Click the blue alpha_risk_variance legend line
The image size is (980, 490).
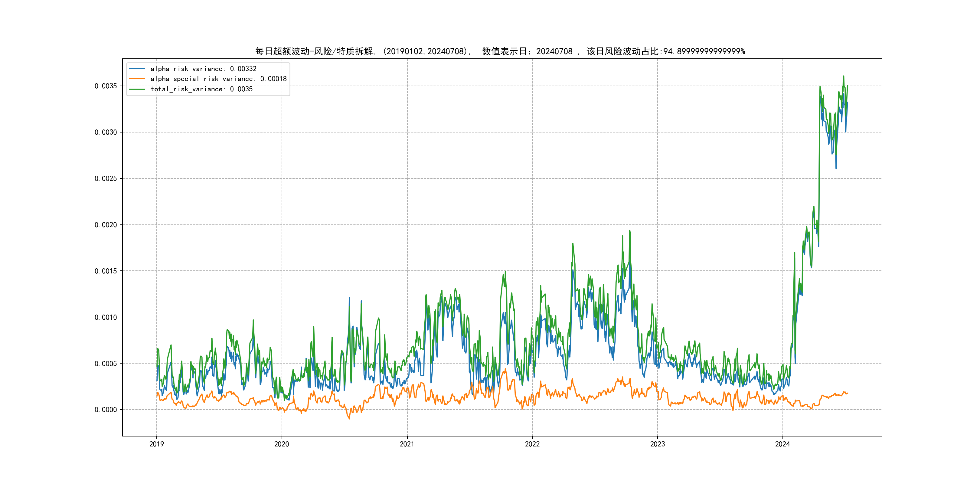pos(137,69)
